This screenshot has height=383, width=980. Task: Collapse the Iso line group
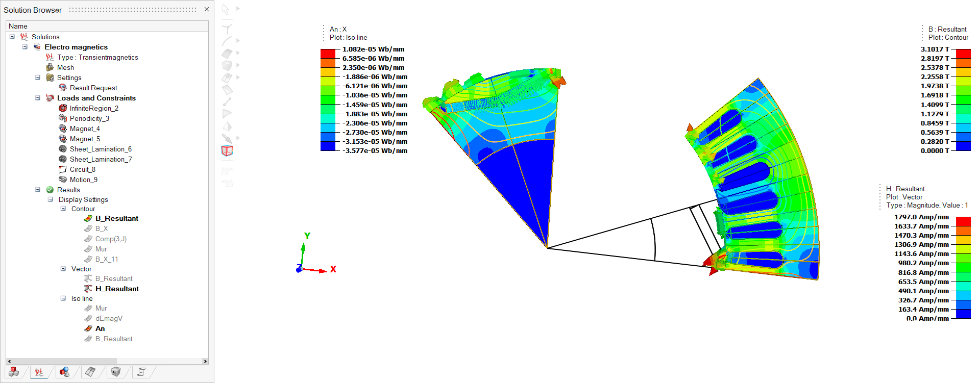tap(63, 298)
